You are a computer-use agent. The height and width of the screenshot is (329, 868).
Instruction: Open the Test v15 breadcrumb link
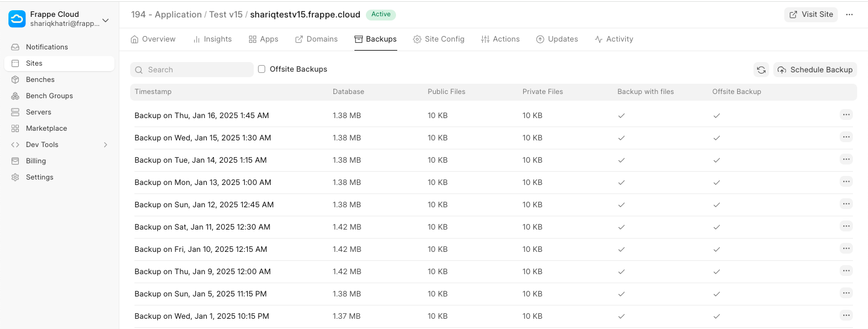225,14
